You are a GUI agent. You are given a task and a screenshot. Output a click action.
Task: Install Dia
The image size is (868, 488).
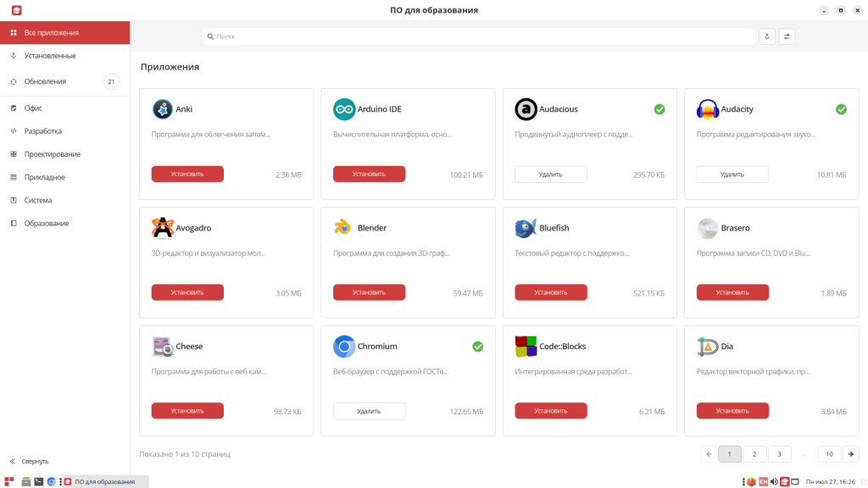tap(732, 411)
